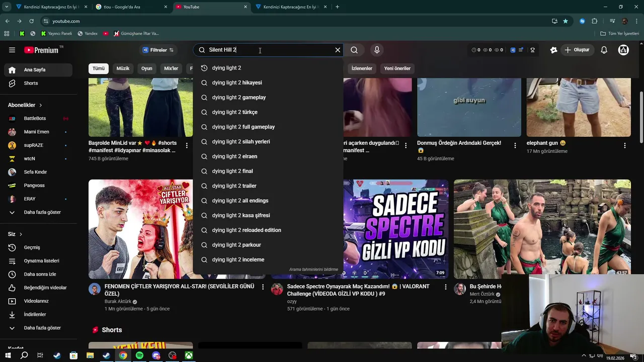Submit search with the magnifier button
Image resolution: width=644 pixels, height=362 pixels.
[x=354, y=50]
